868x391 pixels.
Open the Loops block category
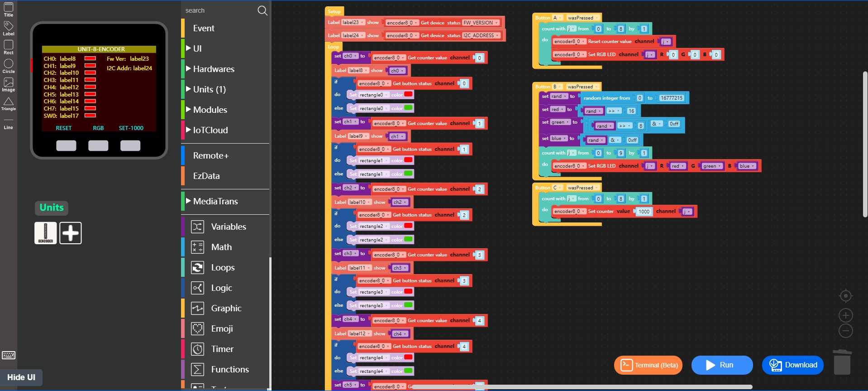[x=223, y=267]
